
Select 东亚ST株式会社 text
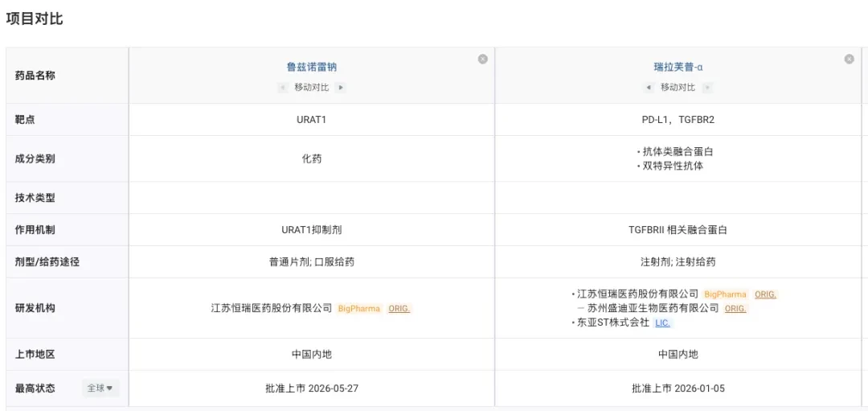[x=612, y=323]
